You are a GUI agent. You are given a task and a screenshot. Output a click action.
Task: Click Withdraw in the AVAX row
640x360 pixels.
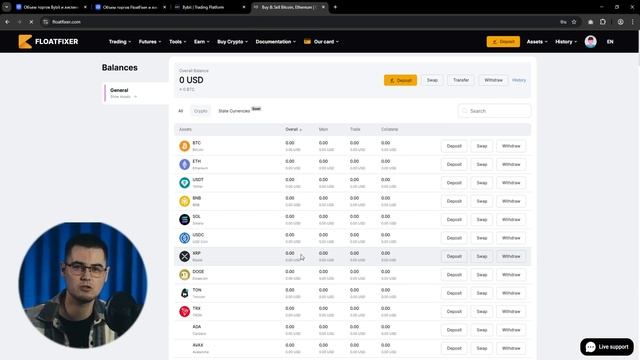coord(511,348)
